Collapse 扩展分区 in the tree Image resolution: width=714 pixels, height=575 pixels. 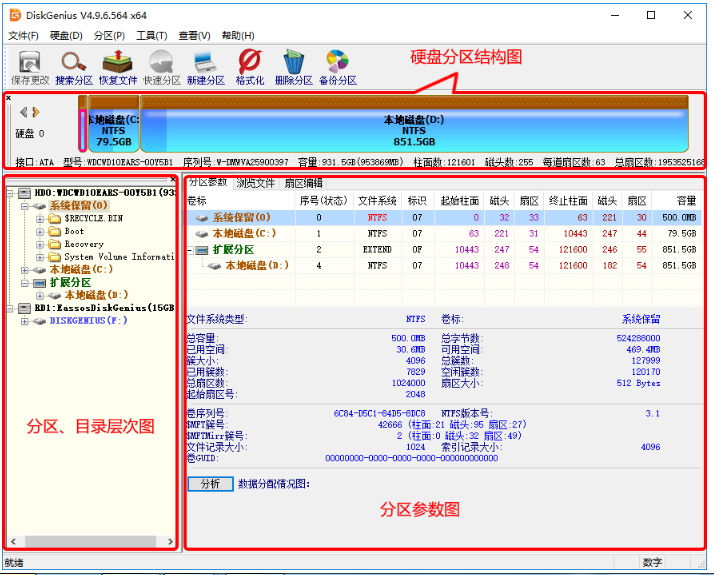pos(25,283)
